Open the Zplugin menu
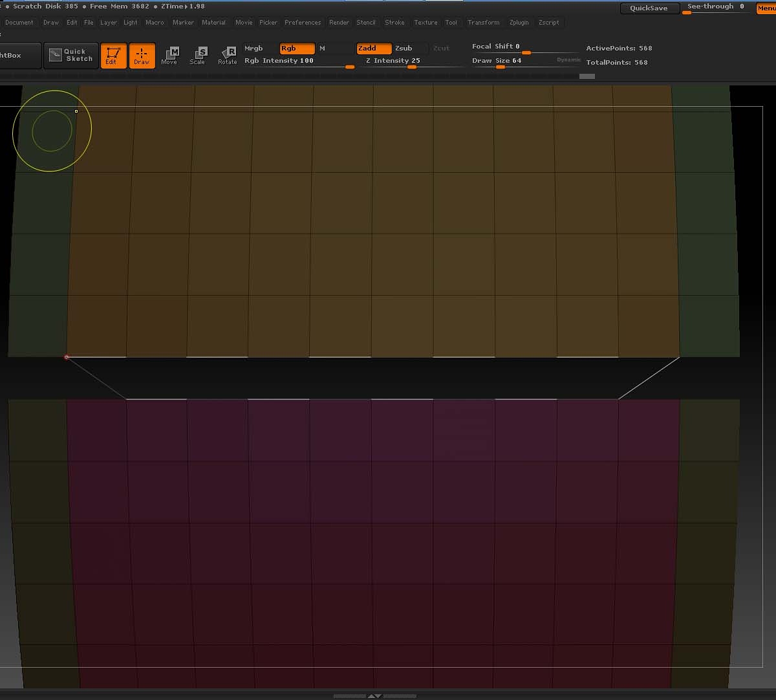 point(519,22)
